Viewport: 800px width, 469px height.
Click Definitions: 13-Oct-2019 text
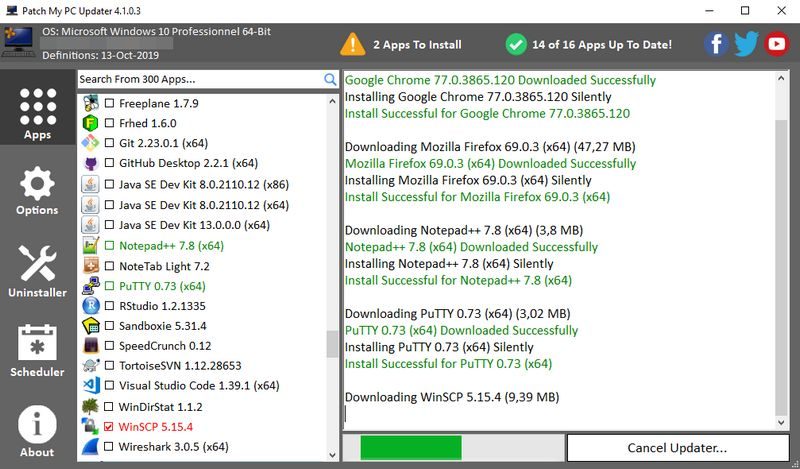(x=101, y=55)
